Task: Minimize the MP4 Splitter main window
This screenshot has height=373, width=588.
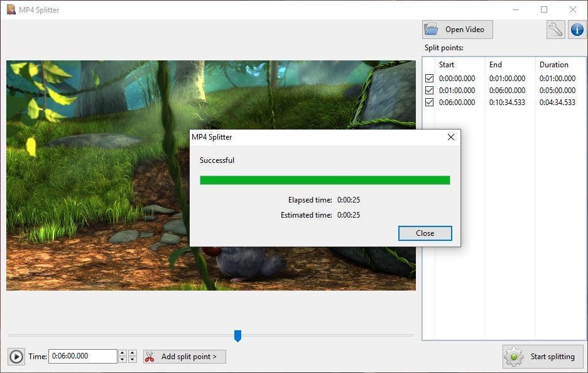Action: [516, 10]
